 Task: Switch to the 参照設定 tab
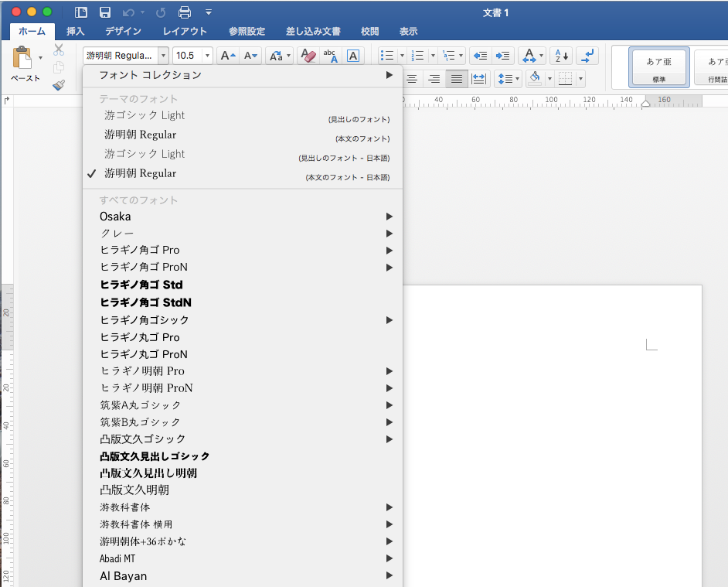coord(247,31)
